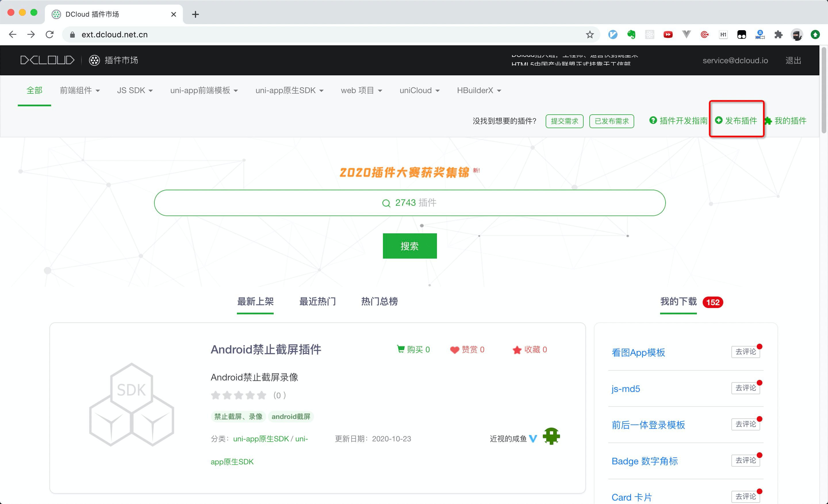Viewport: 828px width, 504px height.
Task: Expand the uniCloud dropdown
Action: pyautogui.click(x=419, y=91)
